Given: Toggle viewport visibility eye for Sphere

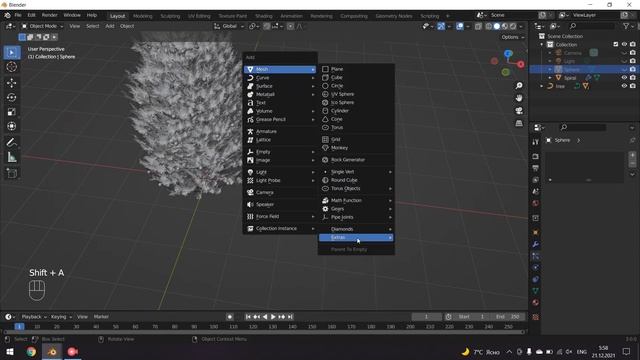Looking at the screenshot, I should click(x=624, y=69).
